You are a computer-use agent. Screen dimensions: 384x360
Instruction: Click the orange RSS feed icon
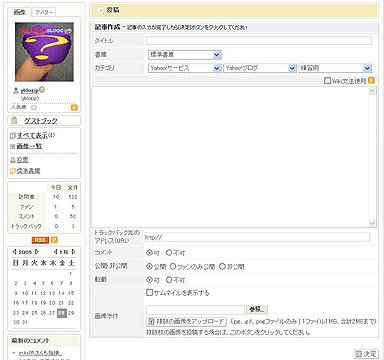(x=40, y=240)
